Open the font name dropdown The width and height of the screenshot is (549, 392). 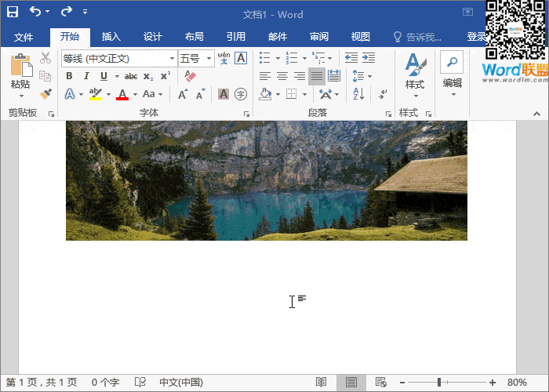[x=172, y=59]
